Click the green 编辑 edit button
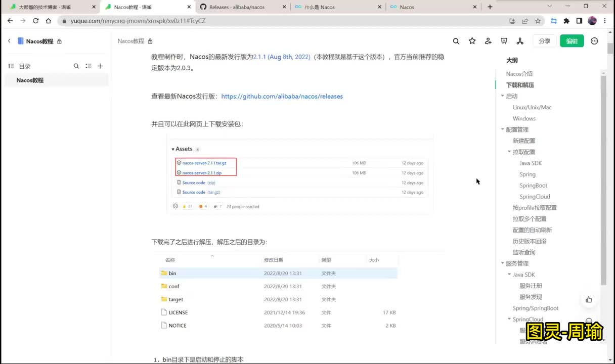 572,41
